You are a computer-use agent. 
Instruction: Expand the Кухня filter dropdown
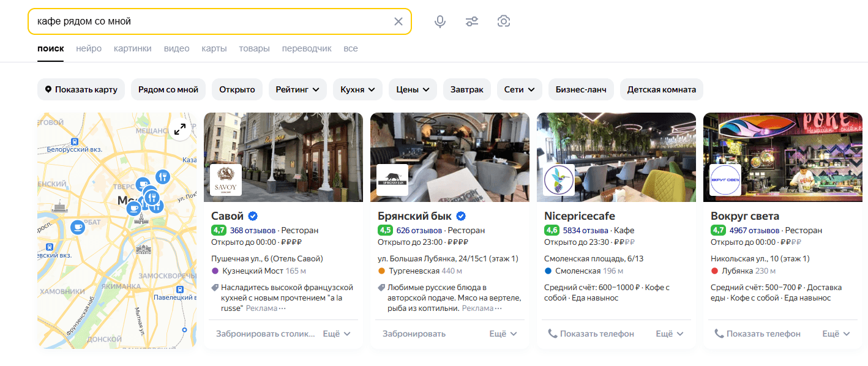point(357,89)
